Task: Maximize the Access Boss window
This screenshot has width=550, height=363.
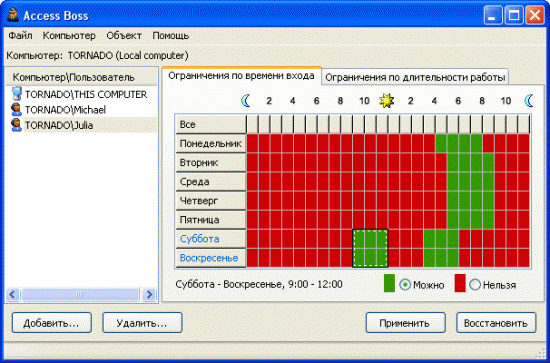Action: tap(514, 16)
